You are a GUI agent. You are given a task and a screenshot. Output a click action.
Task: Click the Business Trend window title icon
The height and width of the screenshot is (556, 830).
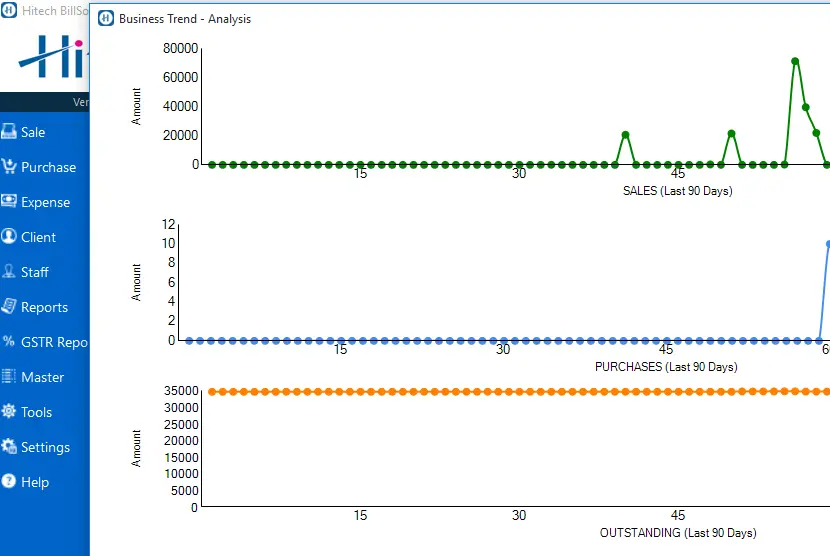tap(106, 19)
